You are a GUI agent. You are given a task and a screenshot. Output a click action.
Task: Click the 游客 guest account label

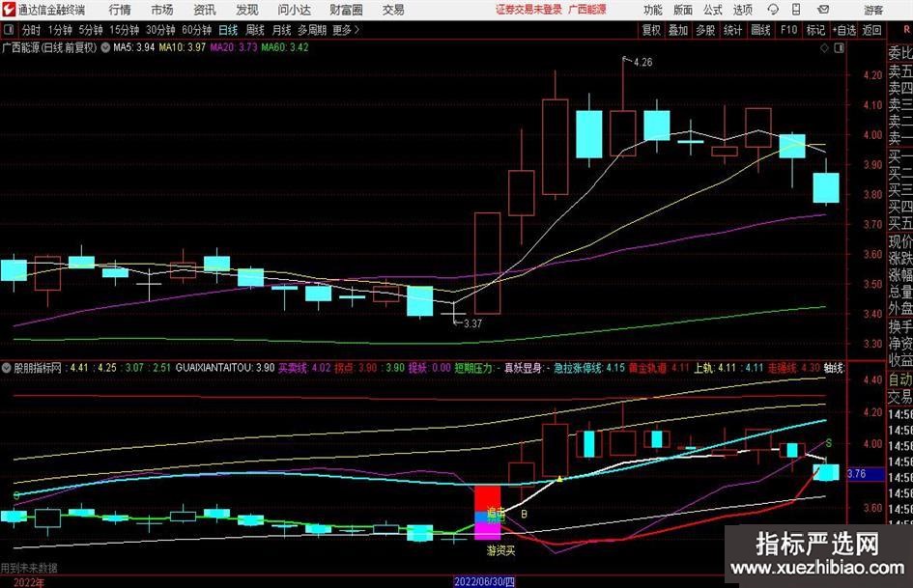point(873,10)
